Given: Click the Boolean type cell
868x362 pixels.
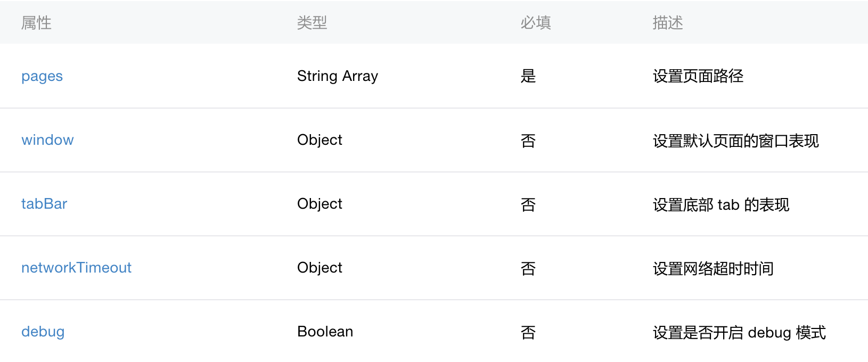Looking at the screenshot, I should tap(325, 332).
